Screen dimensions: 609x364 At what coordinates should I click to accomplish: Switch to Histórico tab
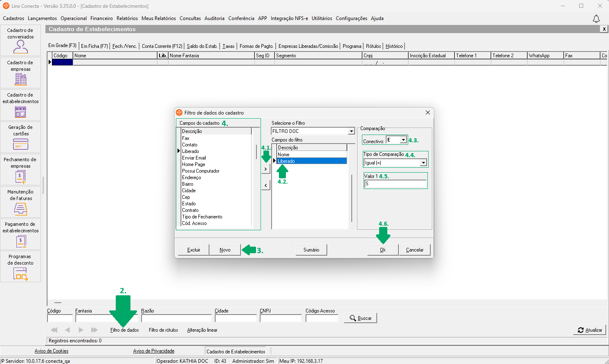(x=394, y=46)
